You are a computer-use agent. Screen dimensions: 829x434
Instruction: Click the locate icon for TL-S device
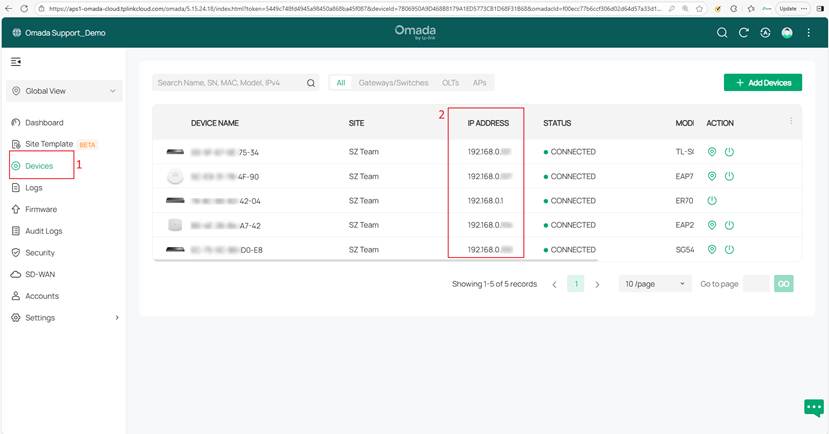click(712, 152)
